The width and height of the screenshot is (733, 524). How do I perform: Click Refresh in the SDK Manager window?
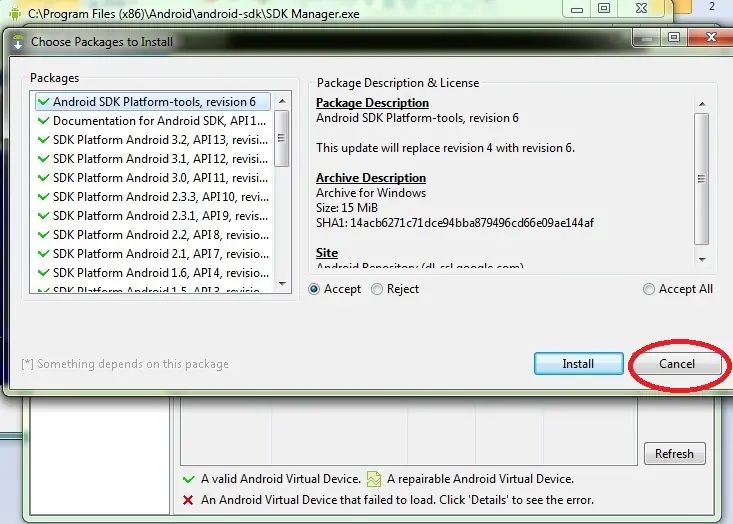(x=675, y=453)
